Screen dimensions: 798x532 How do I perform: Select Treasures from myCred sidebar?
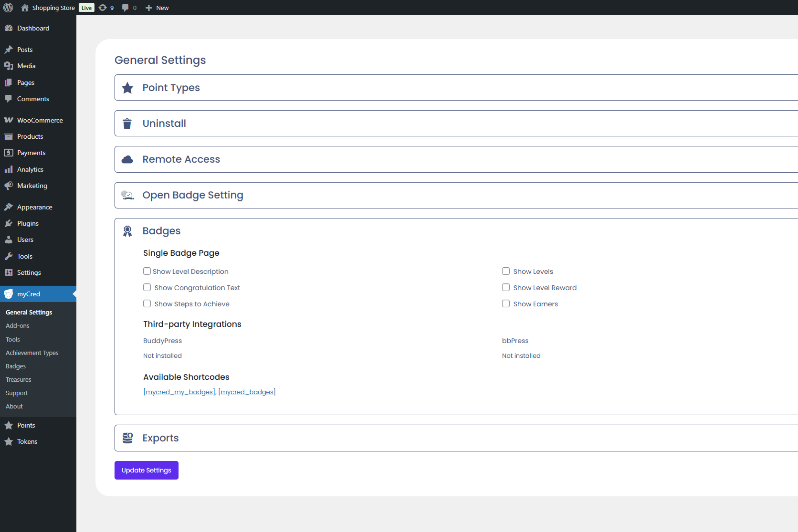(x=18, y=379)
